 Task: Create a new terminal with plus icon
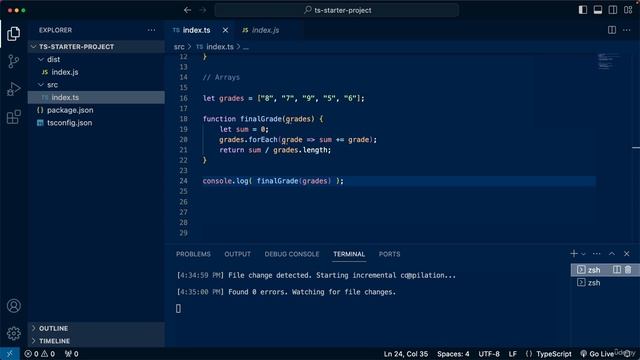click(x=574, y=253)
